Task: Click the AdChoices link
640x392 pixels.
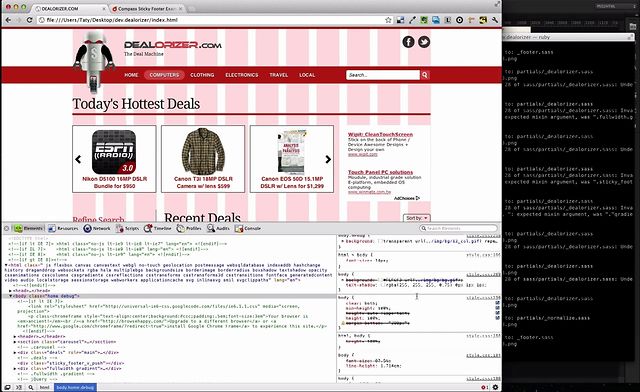Action: click(x=407, y=198)
